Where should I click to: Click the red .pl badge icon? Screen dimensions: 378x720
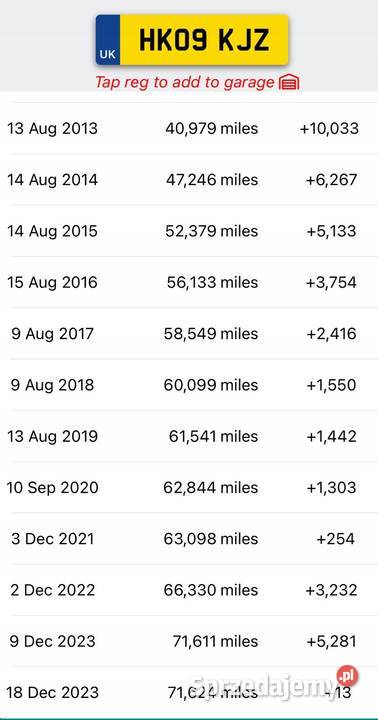(x=347, y=676)
